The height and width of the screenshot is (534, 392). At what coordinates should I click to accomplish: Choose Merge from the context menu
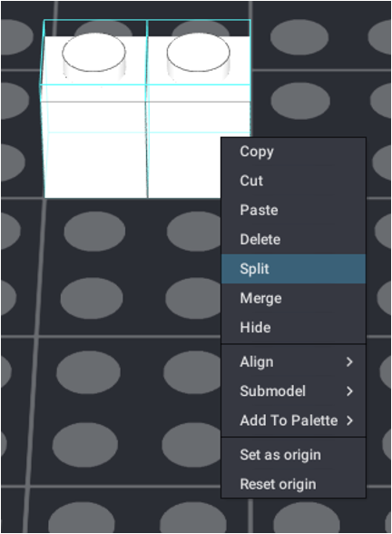[293, 298]
